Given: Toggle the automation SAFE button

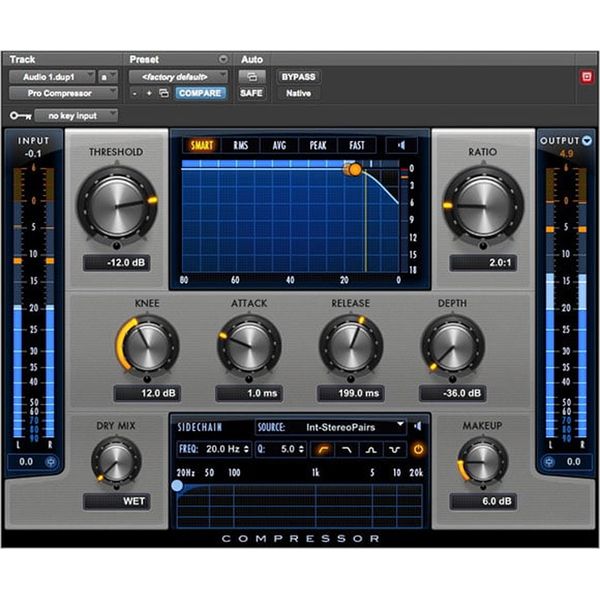Looking at the screenshot, I should pyautogui.click(x=251, y=93).
